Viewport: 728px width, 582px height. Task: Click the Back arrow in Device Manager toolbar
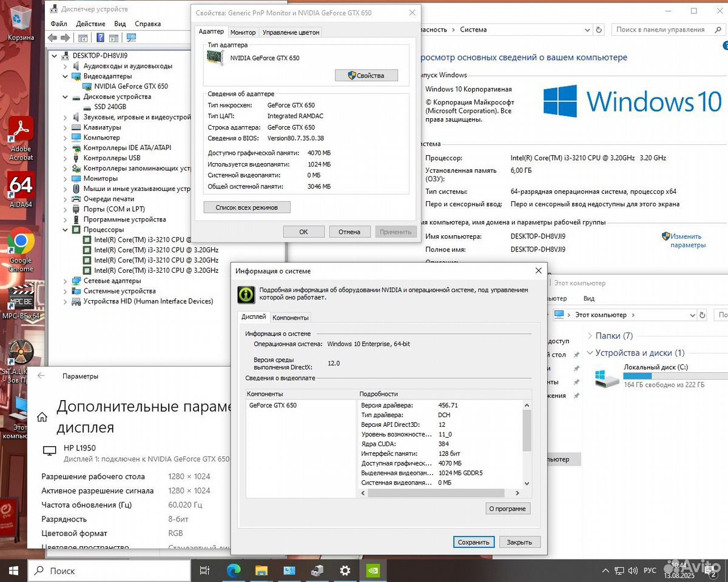coord(53,38)
